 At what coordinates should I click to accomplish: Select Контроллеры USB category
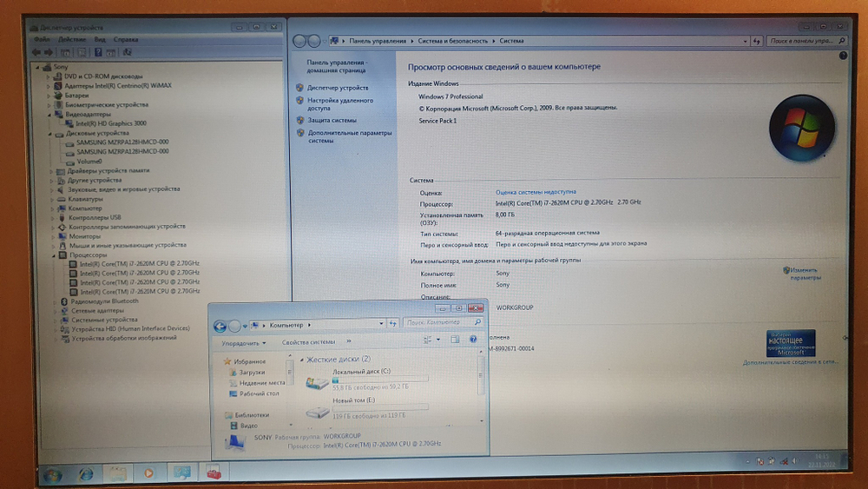[95, 218]
